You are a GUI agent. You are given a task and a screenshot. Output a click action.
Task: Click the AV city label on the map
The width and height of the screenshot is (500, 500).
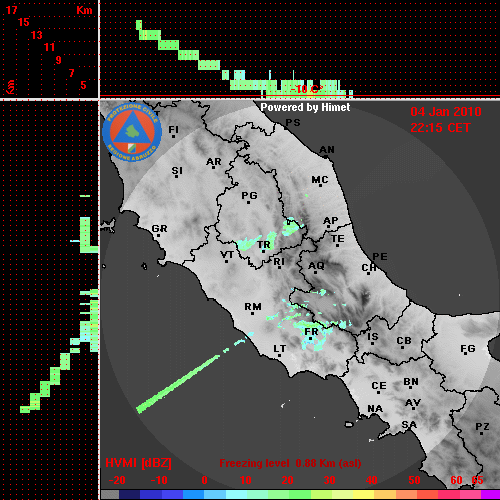413,403
